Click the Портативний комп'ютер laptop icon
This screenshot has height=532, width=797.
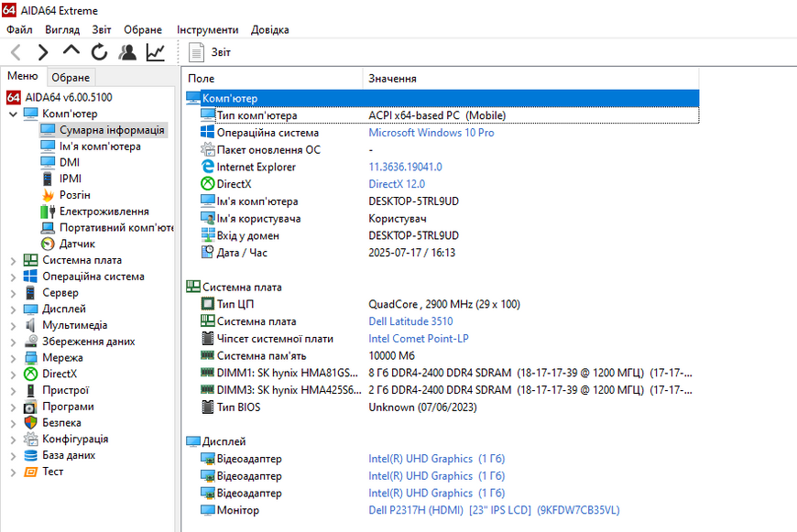coord(48,228)
